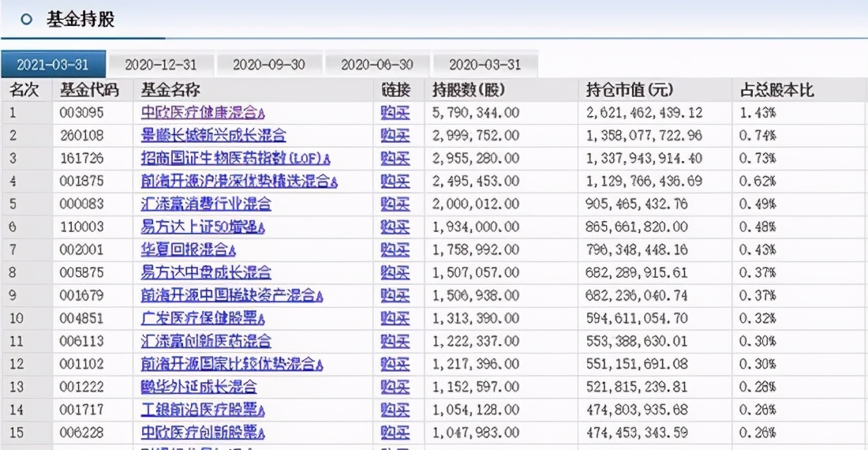
Task: Click 购买 for fund 001875
Action: [395, 181]
